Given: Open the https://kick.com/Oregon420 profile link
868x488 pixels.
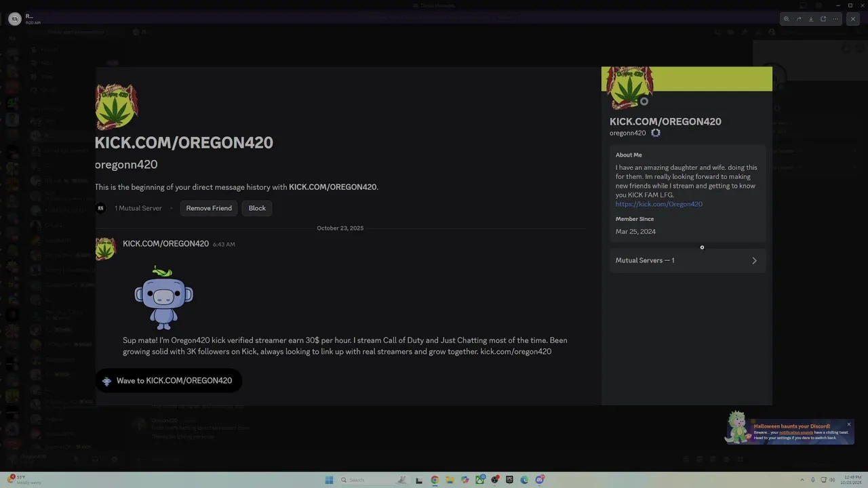Looking at the screenshot, I should 659,204.
